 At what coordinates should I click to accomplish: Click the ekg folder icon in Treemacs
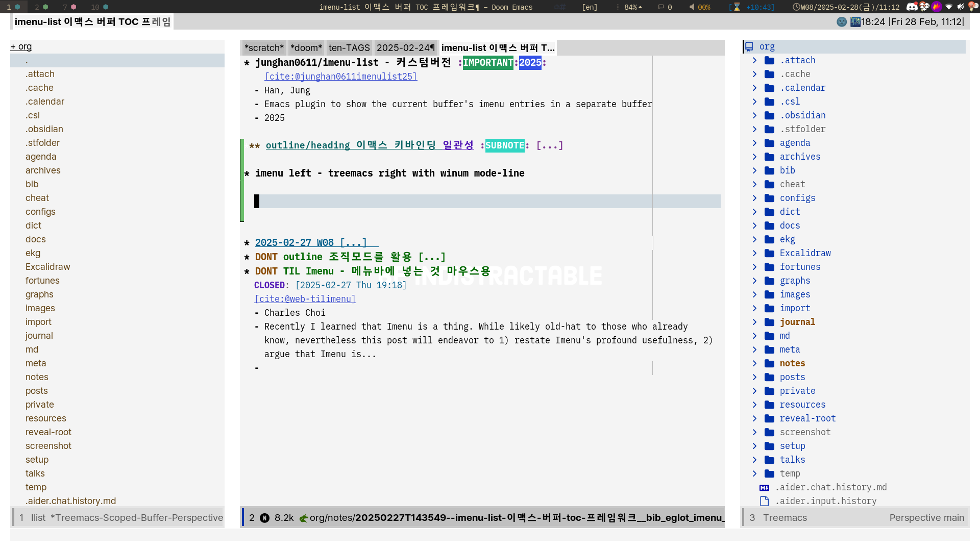point(769,239)
